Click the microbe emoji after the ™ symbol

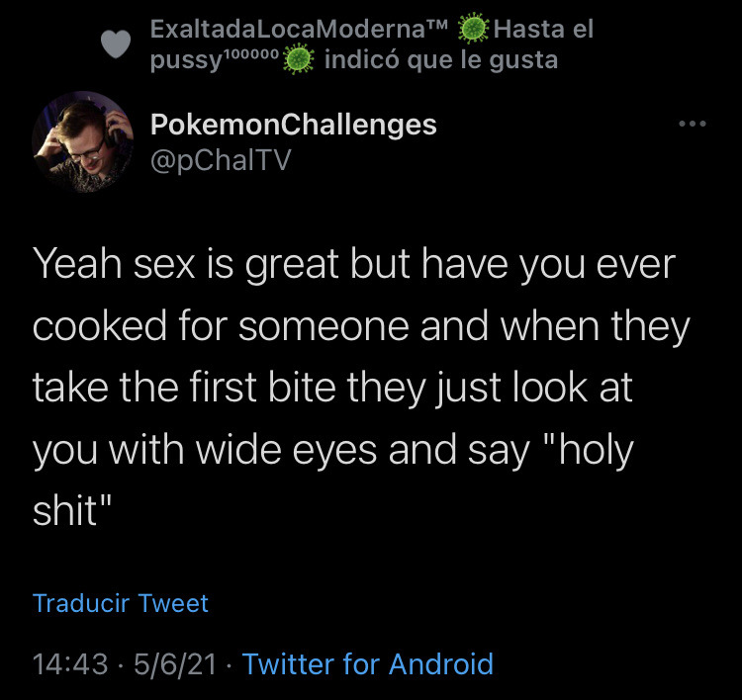click(474, 29)
